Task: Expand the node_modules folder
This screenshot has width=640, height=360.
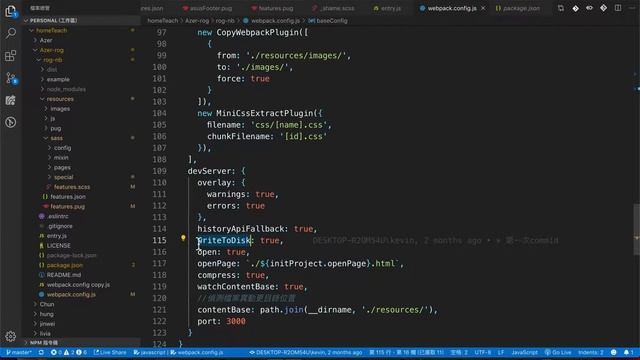Action: point(66,89)
